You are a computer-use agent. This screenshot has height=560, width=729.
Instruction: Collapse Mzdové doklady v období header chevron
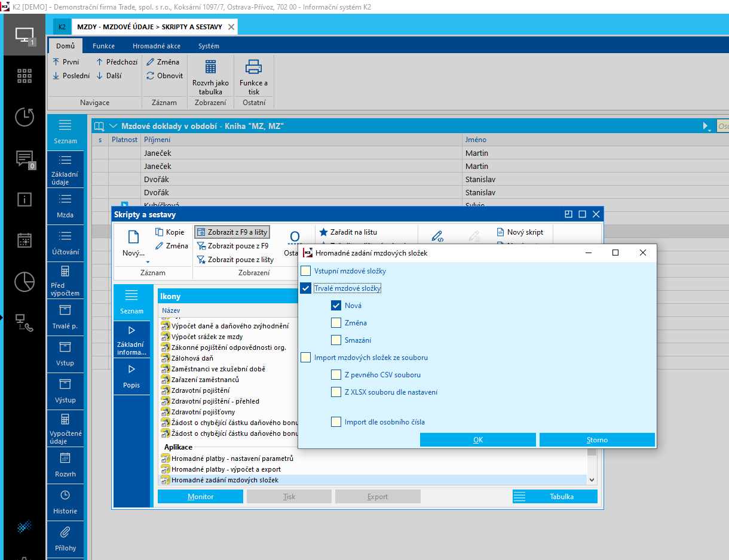pyautogui.click(x=114, y=126)
